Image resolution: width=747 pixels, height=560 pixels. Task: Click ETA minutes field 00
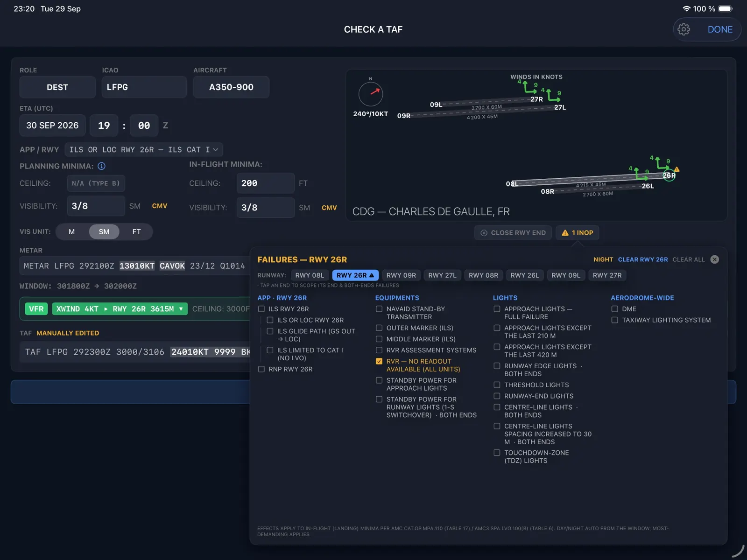click(x=144, y=126)
